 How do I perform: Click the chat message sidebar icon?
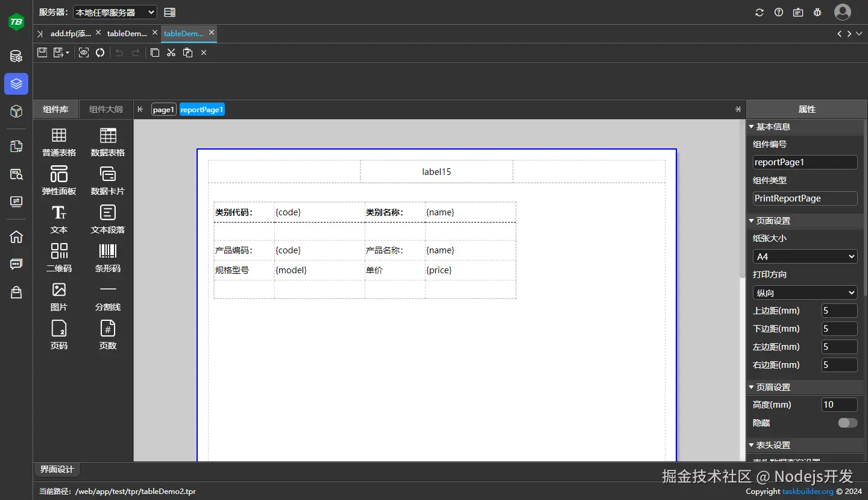(16, 264)
